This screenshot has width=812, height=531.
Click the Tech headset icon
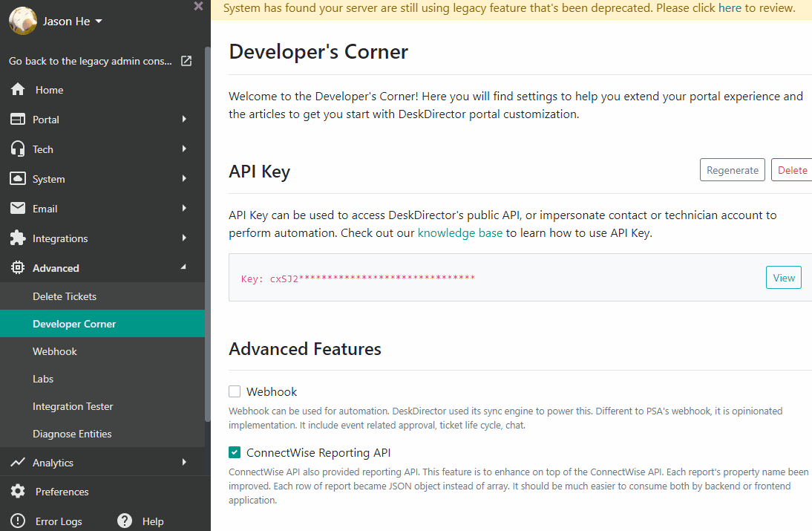18,149
